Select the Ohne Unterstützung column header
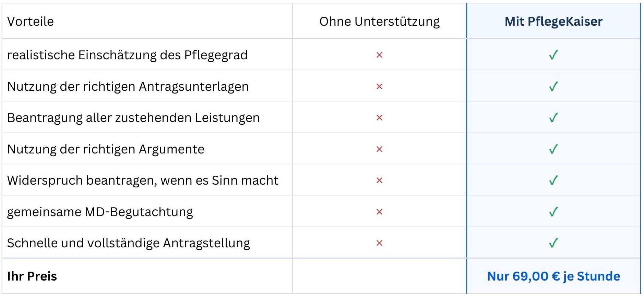 tap(379, 22)
